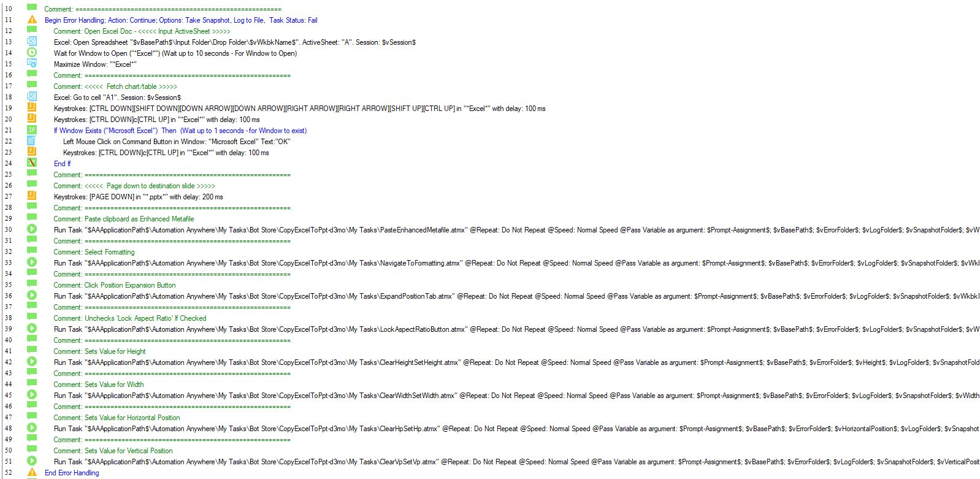Select the 'Fetch chart/table' comment line
Image resolution: width=980 pixels, height=479 pixels.
coord(115,86)
